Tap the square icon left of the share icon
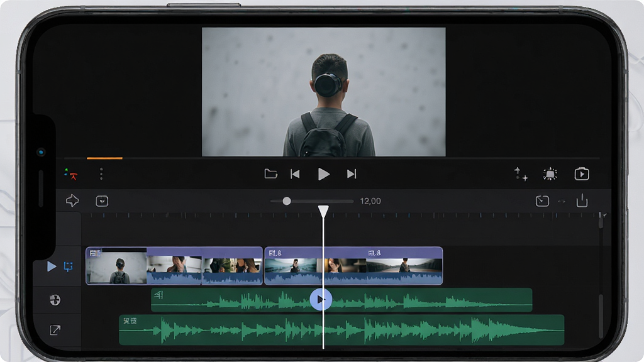Viewport: 644px width, 362px height. pos(542,201)
